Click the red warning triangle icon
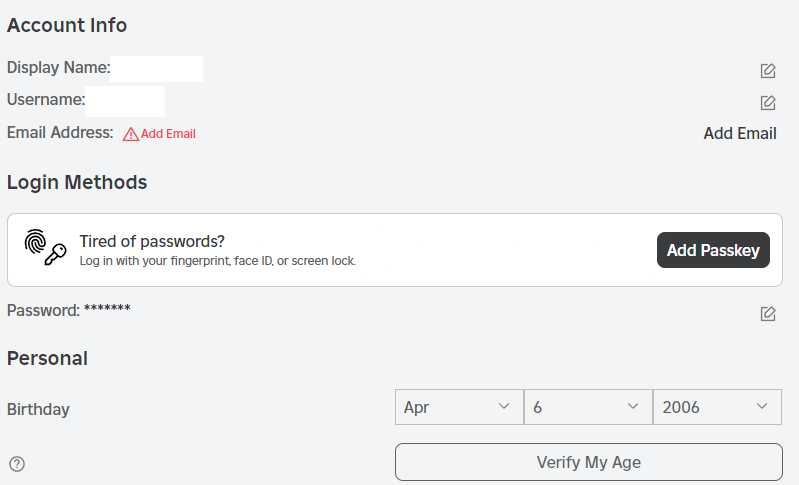The image size is (799, 485). tap(130, 134)
